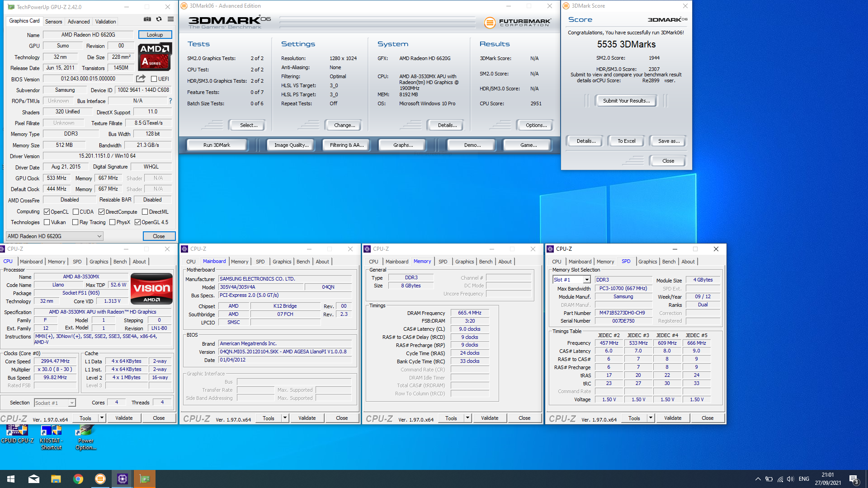Screen dimensions: 868x488
Task: Click the ENG language indicator
Action: coord(804,479)
